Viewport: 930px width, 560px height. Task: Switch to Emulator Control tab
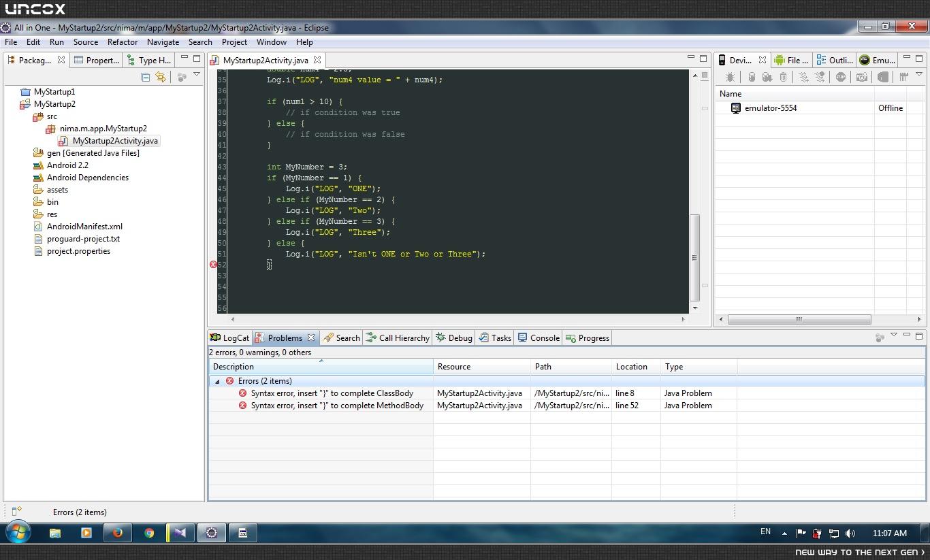(878, 60)
